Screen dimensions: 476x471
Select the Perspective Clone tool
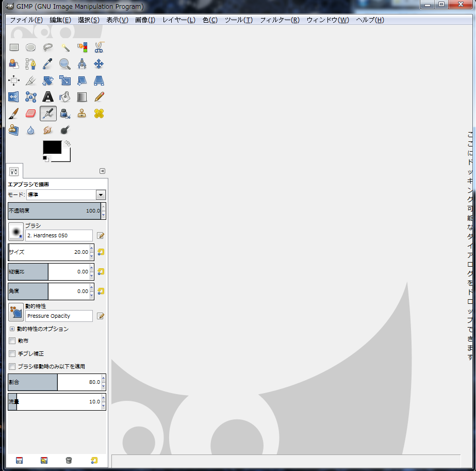14,131
